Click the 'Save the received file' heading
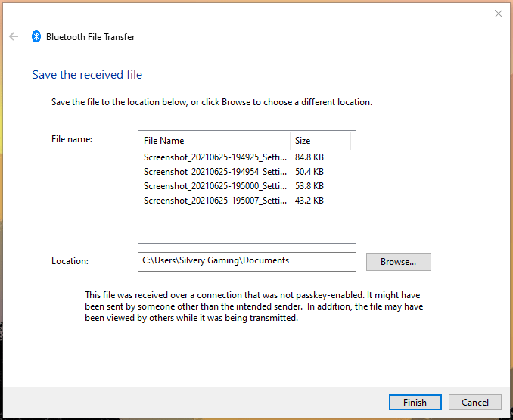The width and height of the screenshot is (513, 420). click(87, 75)
